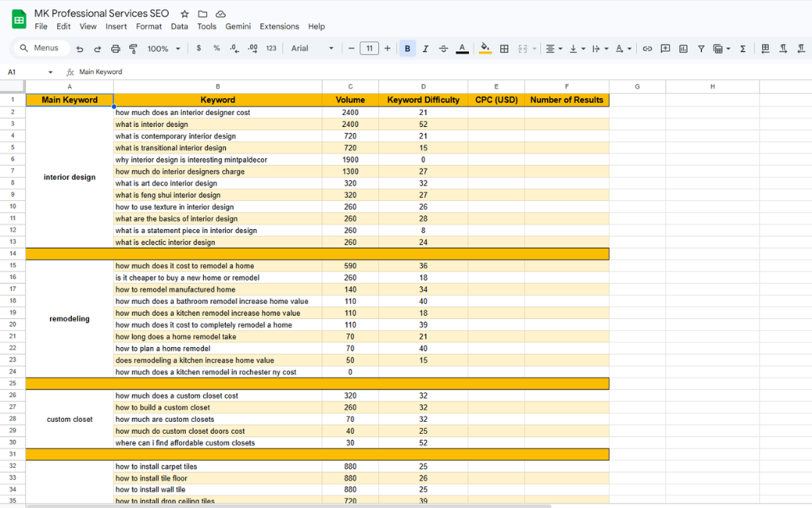Image resolution: width=812 pixels, height=508 pixels.
Task: Open the Extensions menu
Action: [x=279, y=26]
